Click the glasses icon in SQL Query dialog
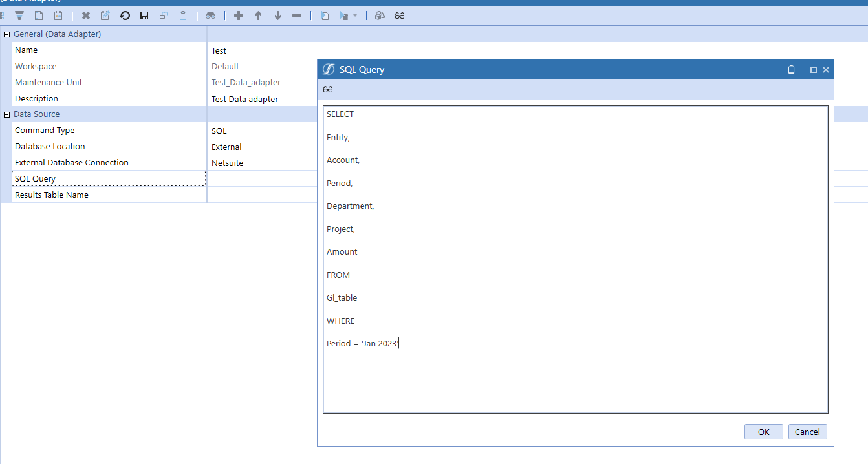Screen dimensions: 868x464 coord(329,89)
